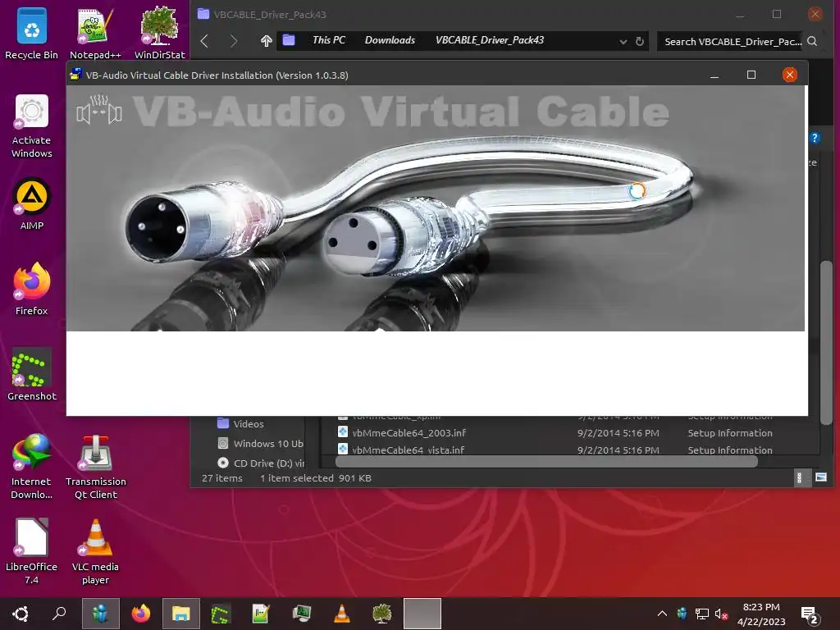The width and height of the screenshot is (840, 630).
Task: Launch AIMP from the desktop
Action: pos(32,204)
